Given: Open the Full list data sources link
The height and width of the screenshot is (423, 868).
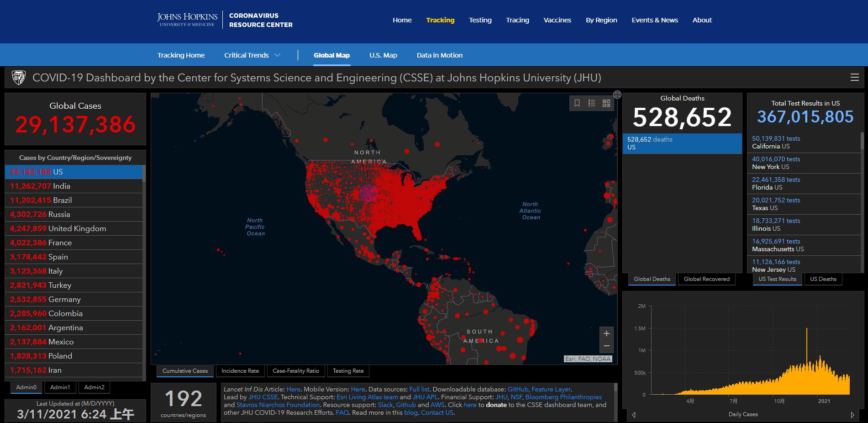Looking at the screenshot, I should click(x=419, y=390).
